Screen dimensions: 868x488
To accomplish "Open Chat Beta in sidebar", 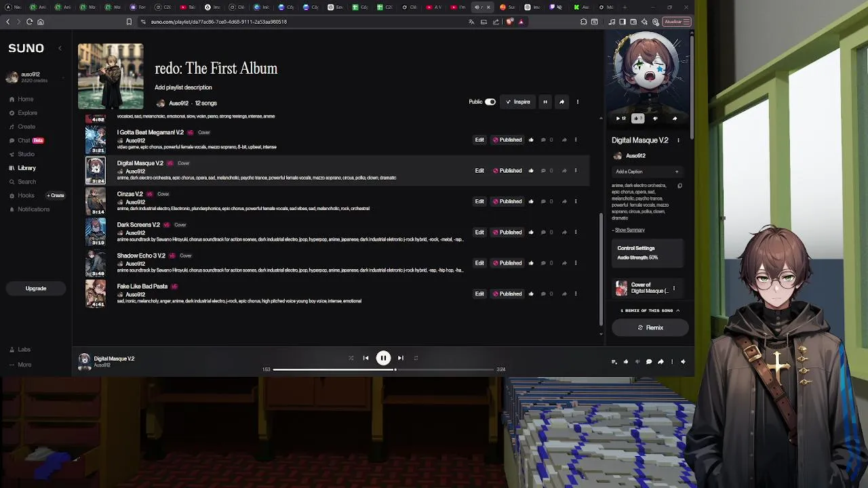I will [27, 140].
